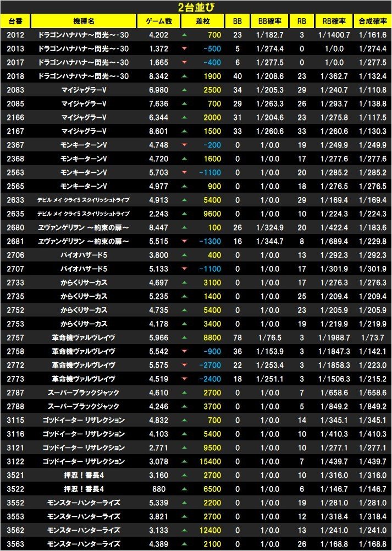This screenshot has height=551, width=392.
Task: Select the RB probability 1/1400.7
Action: click(x=334, y=35)
